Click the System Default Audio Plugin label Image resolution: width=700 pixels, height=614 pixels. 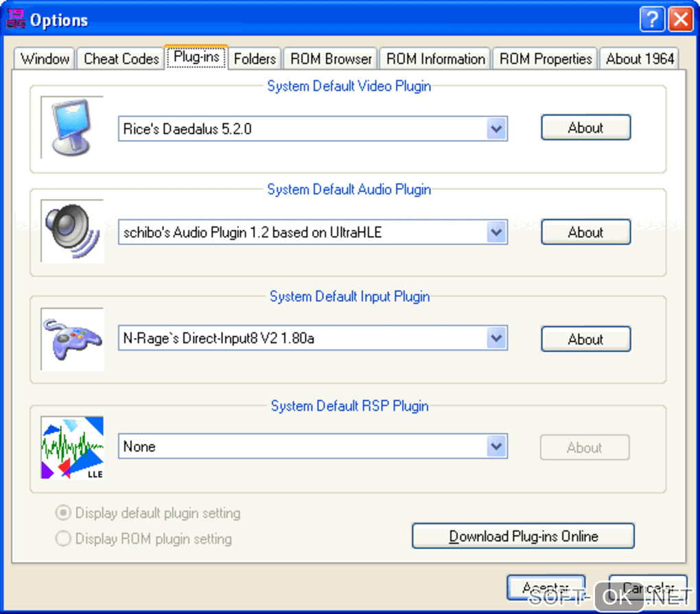click(349, 189)
